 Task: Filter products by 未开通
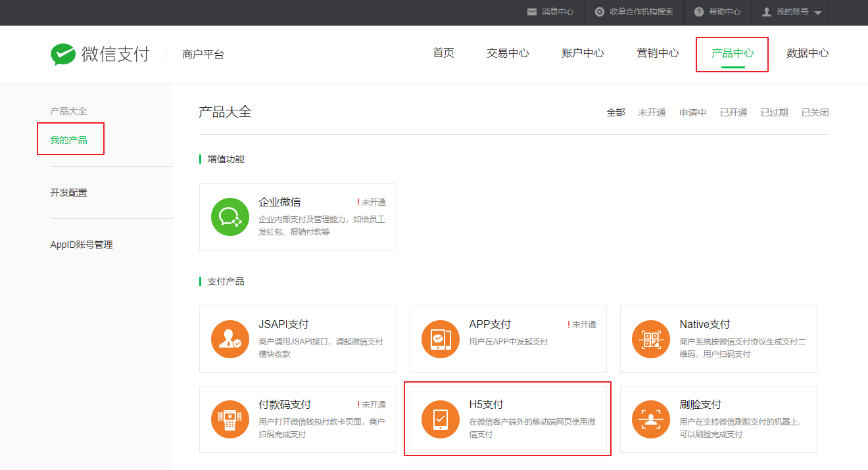(x=652, y=112)
